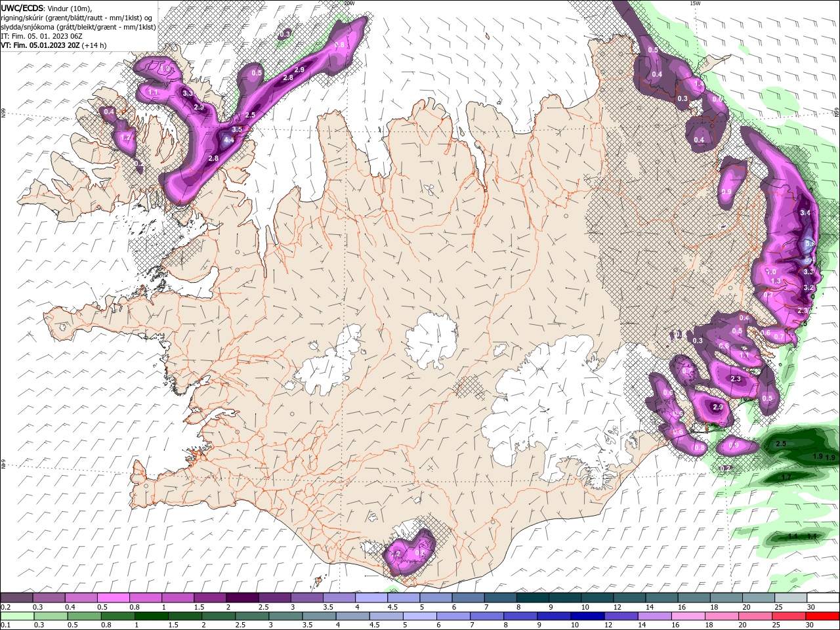
Task: Select the 'IT: Fim. 05. 01. 2023 06Z' line
Action: click(41, 36)
